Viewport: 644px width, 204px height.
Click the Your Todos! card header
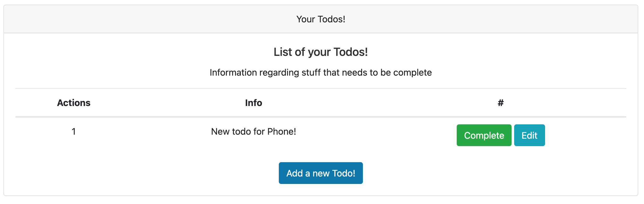321,19
